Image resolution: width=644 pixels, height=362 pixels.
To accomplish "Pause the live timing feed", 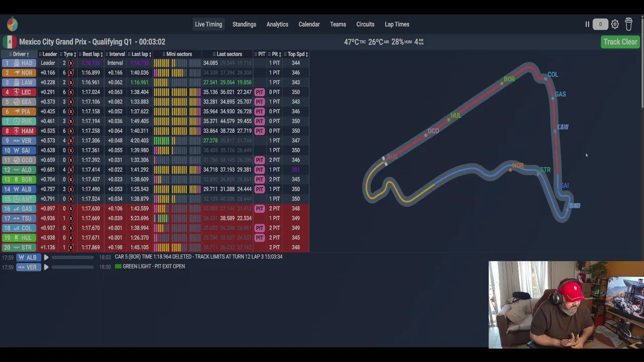I will coord(587,24).
